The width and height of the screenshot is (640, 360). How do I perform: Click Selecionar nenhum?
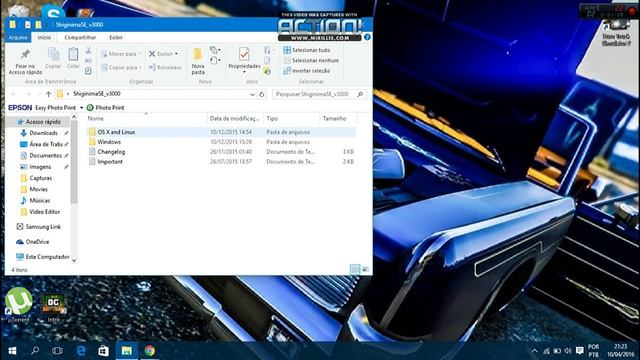tap(311, 60)
